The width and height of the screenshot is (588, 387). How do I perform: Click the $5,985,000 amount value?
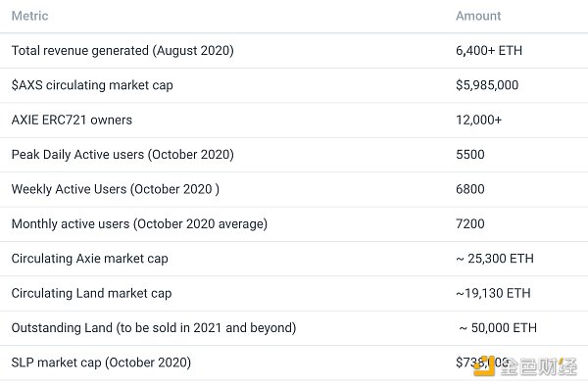point(487,85)
